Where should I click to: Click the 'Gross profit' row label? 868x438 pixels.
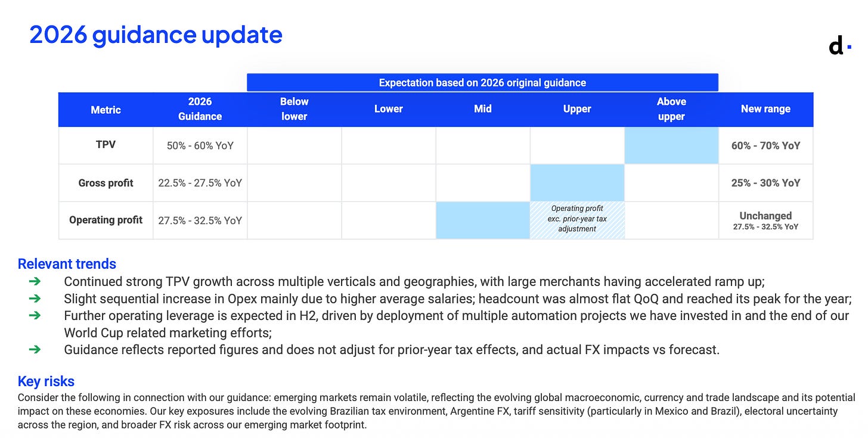pos(106,183)
